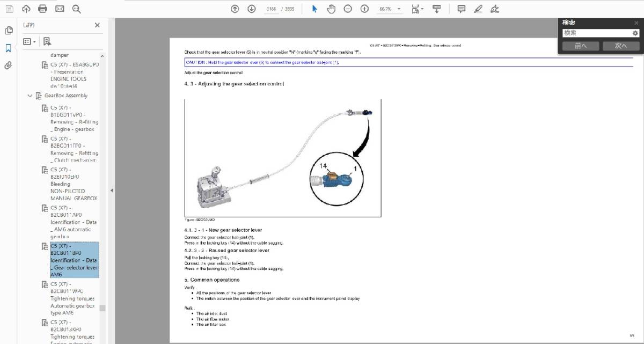Viewport: 644px width, 344px height.
Task: Click heading 'Reused gear selector lever'
Action: [x=227, y=251]
